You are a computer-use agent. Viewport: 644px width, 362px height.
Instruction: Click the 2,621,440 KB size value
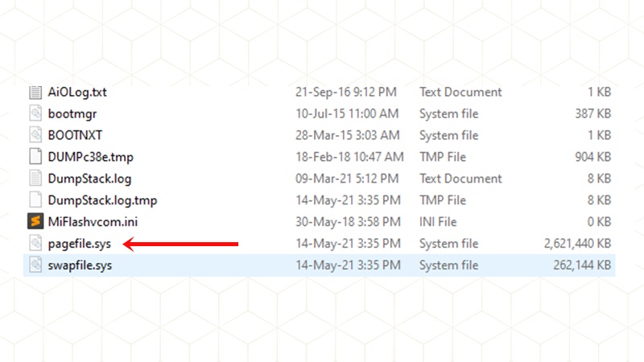click(577, 243)
